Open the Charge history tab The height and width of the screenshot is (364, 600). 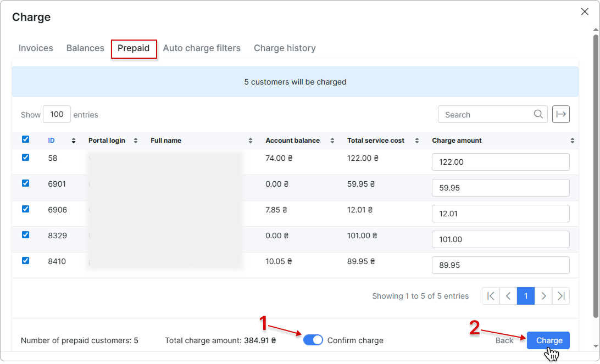click(285, 48)
